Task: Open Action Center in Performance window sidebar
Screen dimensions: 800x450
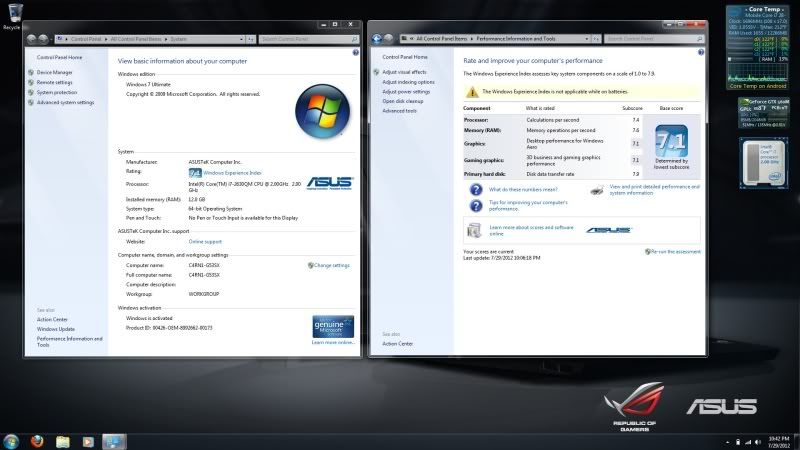Action: [x=397, y=344]
